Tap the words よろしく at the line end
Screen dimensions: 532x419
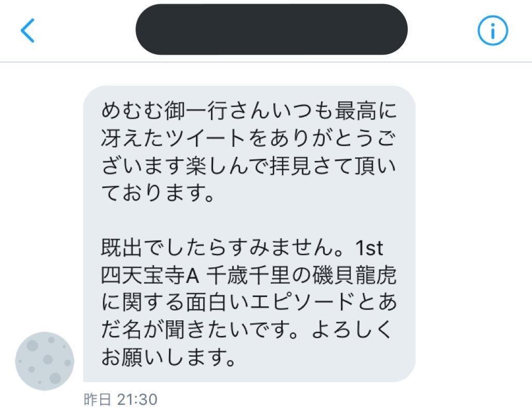tap(352, 330)
